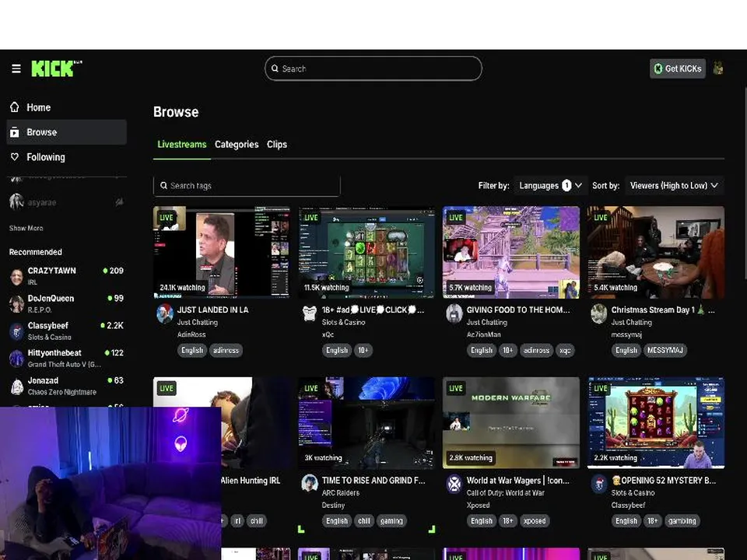The image size is (747, 560).
Task: Open the 2.2K watching slots thumbnail
Action: pos(656,423)
